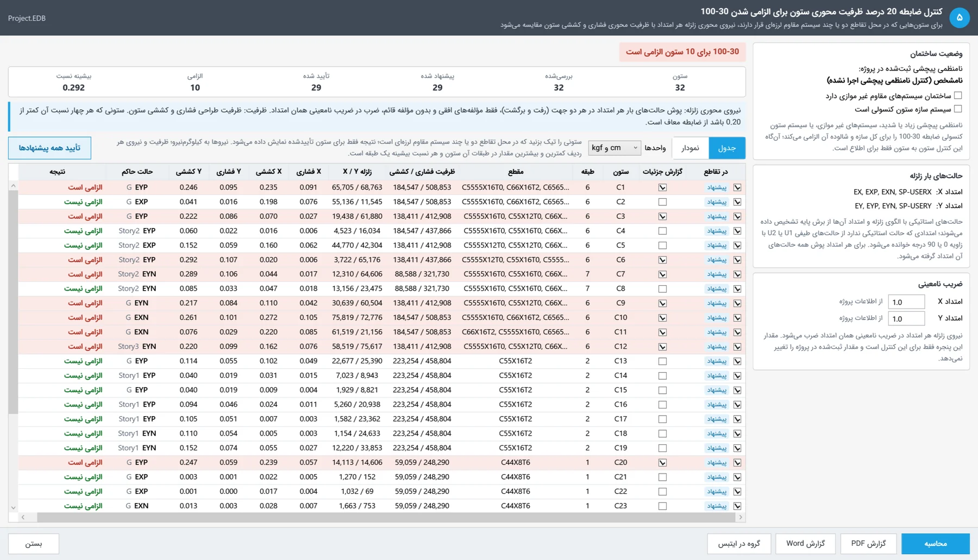Enable detail report checkbox for column C8
The image size is (978, 560).
[662, 289]
